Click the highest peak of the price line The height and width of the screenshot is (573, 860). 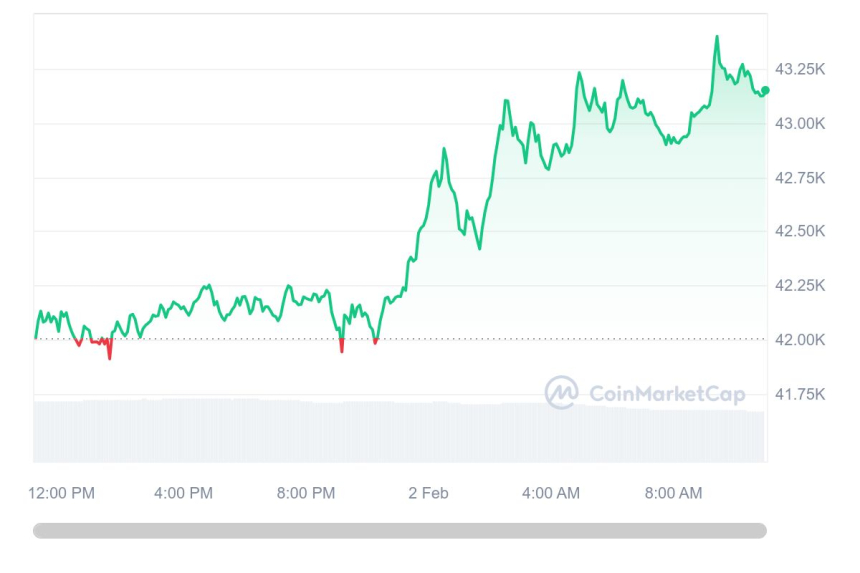717,38
